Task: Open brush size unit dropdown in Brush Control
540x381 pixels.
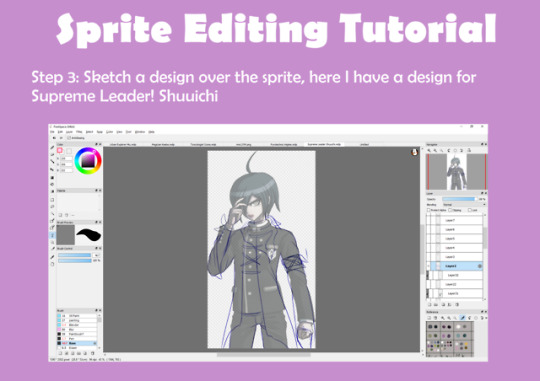Action: click(x=97, y=255)
